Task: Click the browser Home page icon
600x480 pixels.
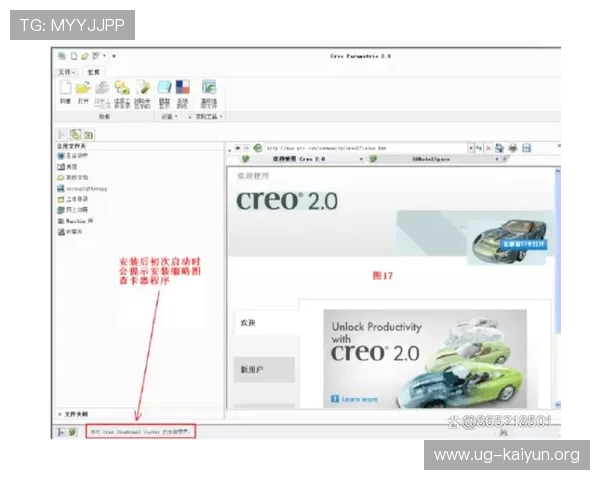Action: tap(499, 148)
